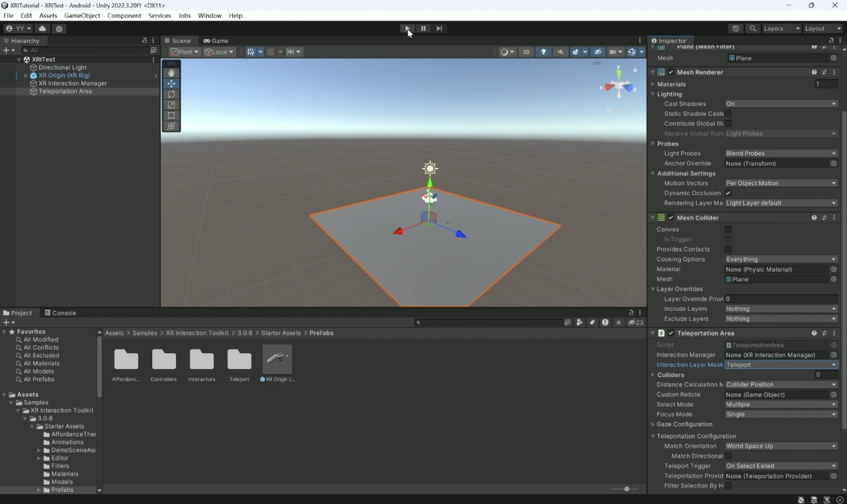Expand the Colliders list
The width and height of the screenshot is (847, 504).
(653, 375)
